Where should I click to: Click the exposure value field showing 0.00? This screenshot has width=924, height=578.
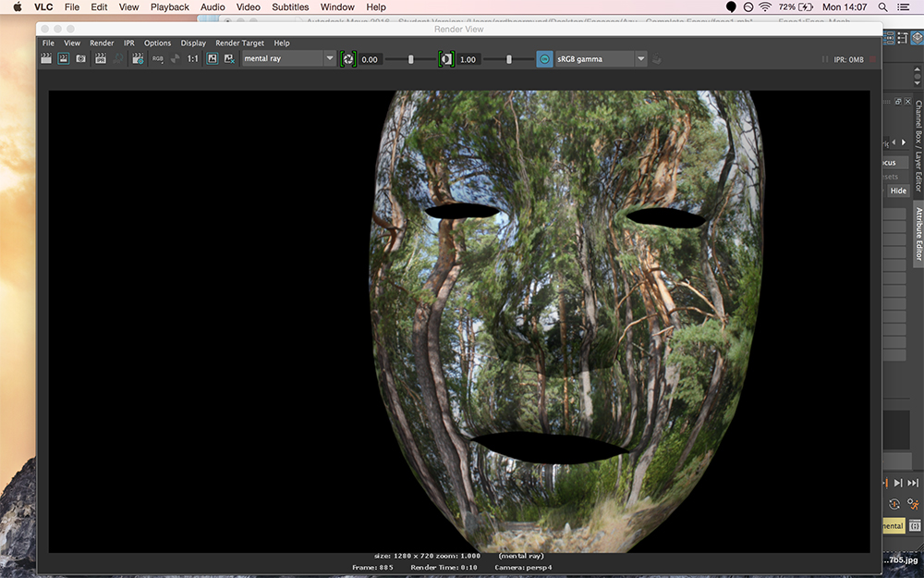point(370,59)
